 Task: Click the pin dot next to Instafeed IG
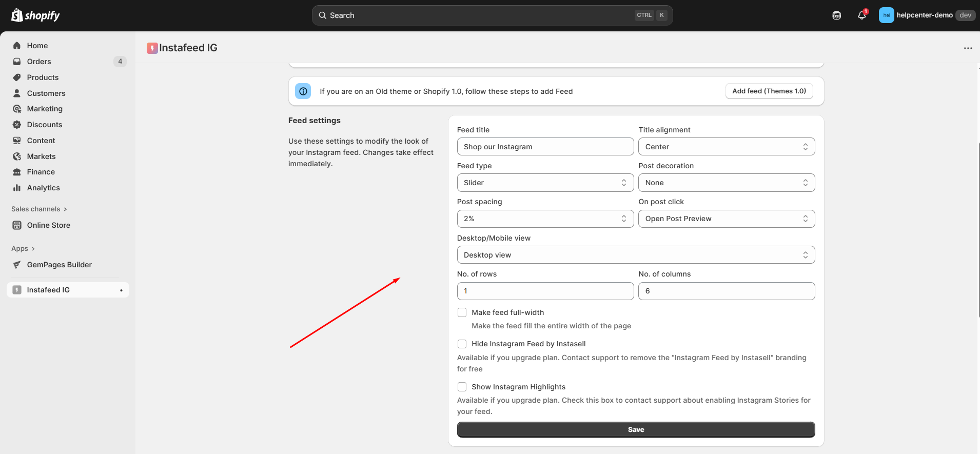point(121,290)
